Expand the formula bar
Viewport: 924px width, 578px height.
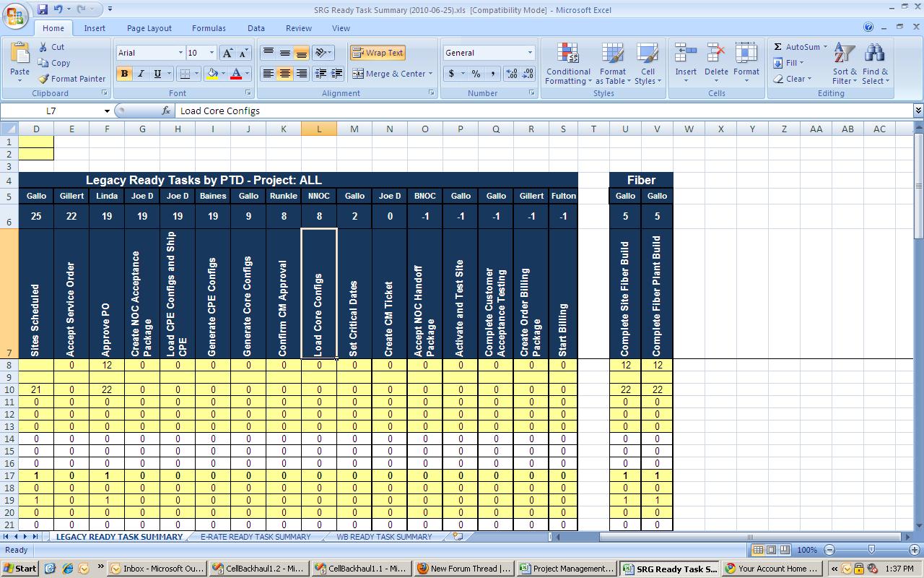918,111
